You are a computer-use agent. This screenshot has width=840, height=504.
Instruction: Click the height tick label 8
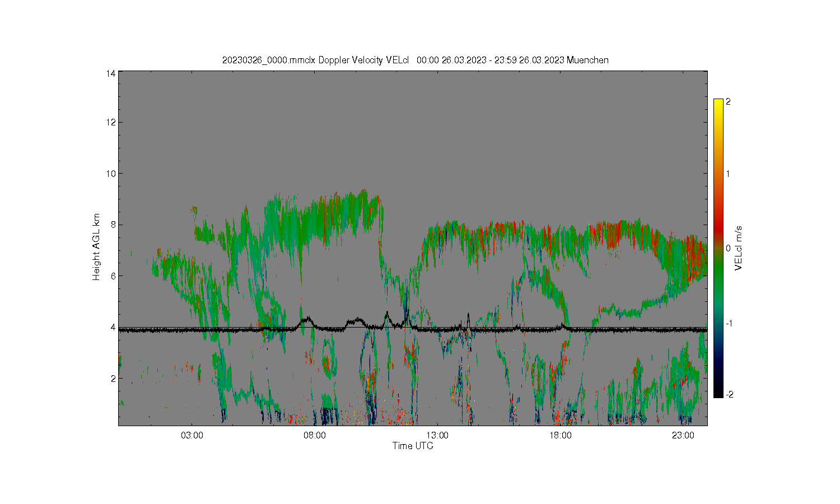point(113,225)
